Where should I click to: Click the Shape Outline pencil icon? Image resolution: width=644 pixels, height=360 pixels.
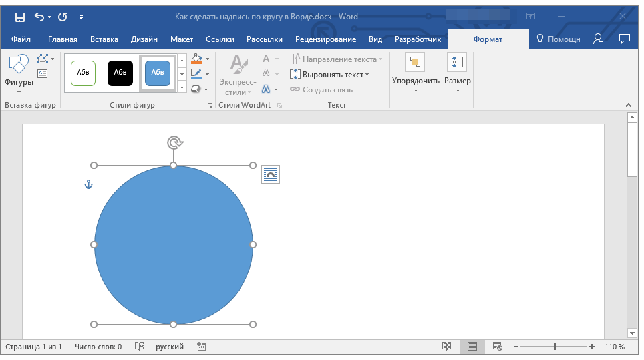coord(196,74)
